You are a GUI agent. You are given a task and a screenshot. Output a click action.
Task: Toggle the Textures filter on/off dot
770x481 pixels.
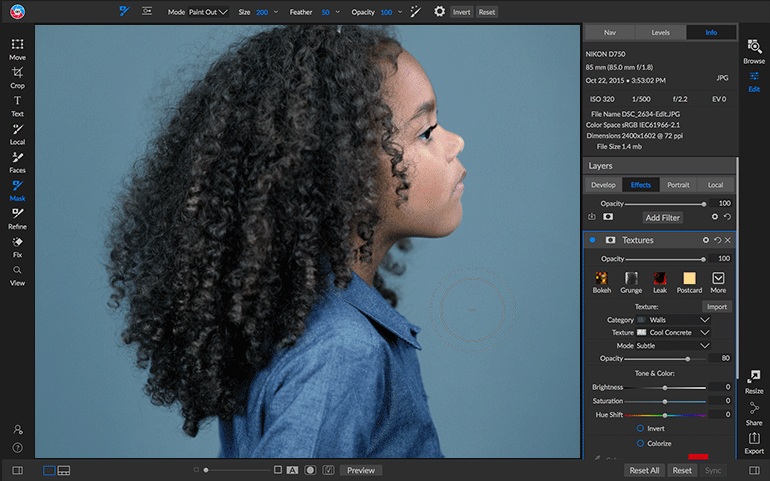(592, 240)
